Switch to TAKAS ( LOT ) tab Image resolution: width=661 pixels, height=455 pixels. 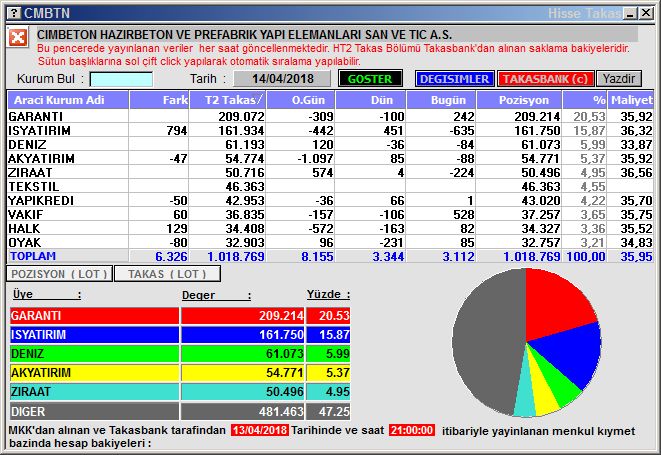[167, 274]
